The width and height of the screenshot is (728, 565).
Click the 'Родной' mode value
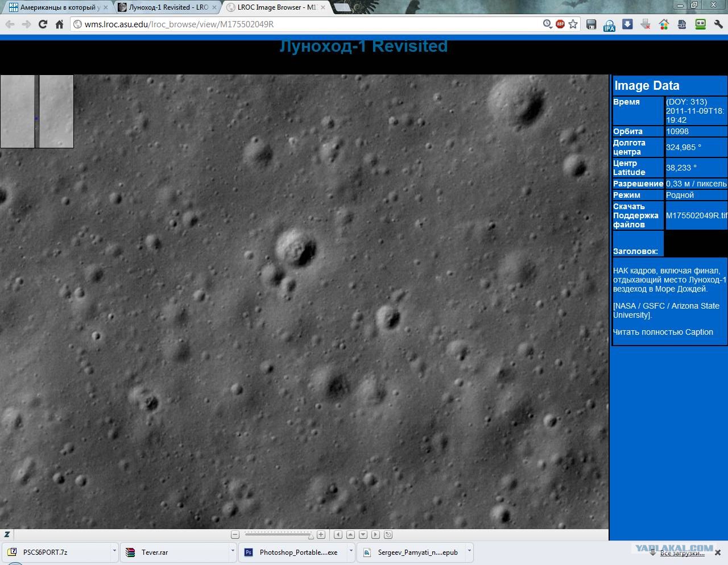tap(680, 195)
